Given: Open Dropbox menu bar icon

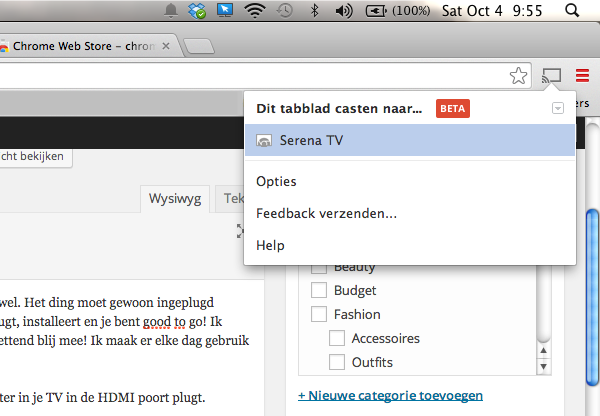Looking at the screenshot, I should (x=197, y=10).
